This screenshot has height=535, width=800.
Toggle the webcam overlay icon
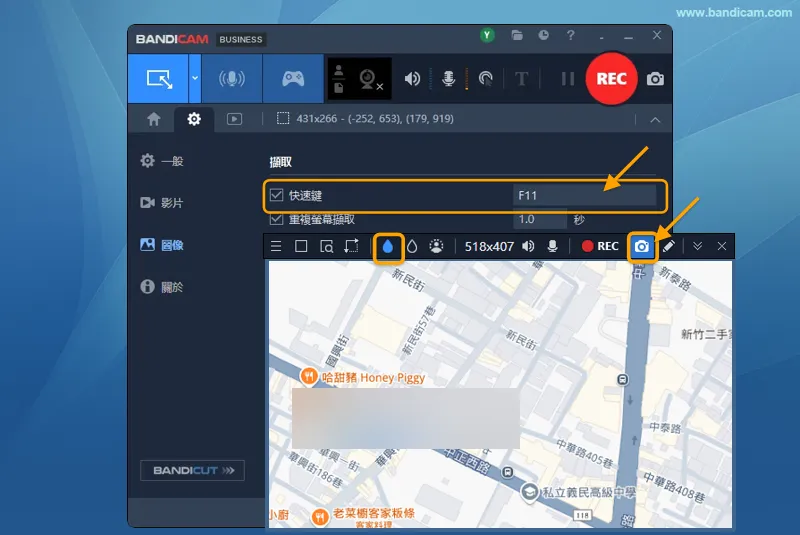point(369,79)
